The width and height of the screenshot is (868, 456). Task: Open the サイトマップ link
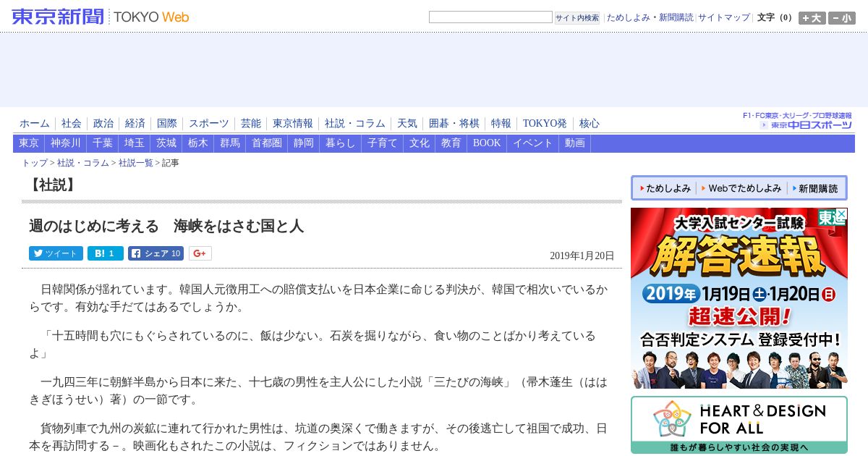[724, 17]
